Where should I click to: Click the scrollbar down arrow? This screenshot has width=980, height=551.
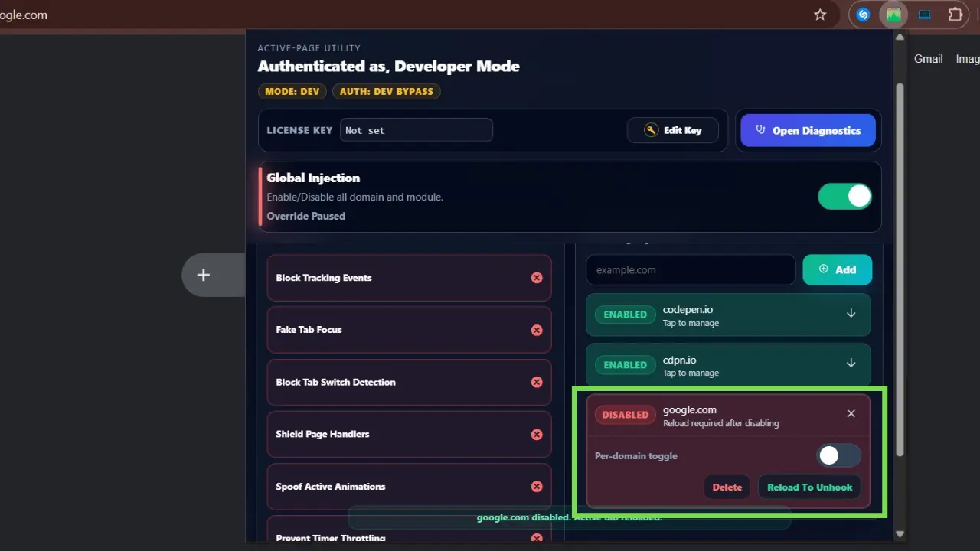900,534
